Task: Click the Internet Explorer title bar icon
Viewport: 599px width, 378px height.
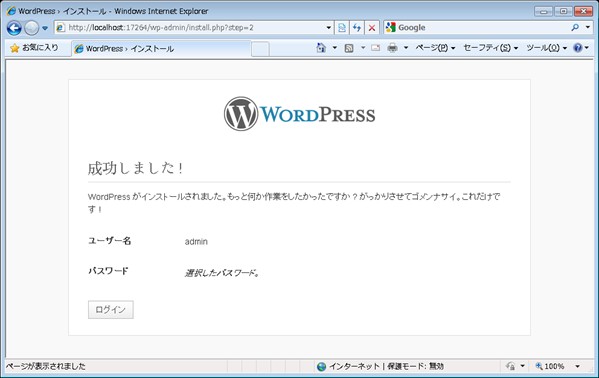Action: pyautogui.click(x=11, y=11)
